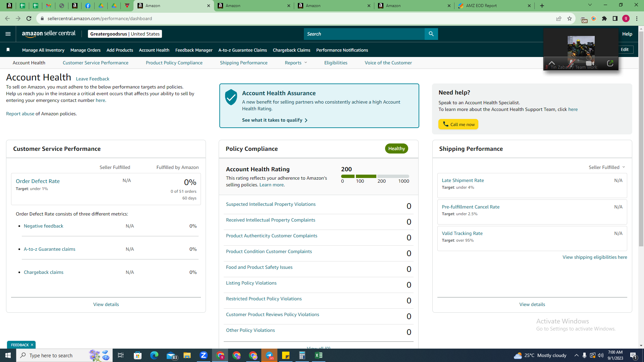Collapse the Zoom mini window chevron
Viewport: 644px width, 362px height.
point(551,63)
